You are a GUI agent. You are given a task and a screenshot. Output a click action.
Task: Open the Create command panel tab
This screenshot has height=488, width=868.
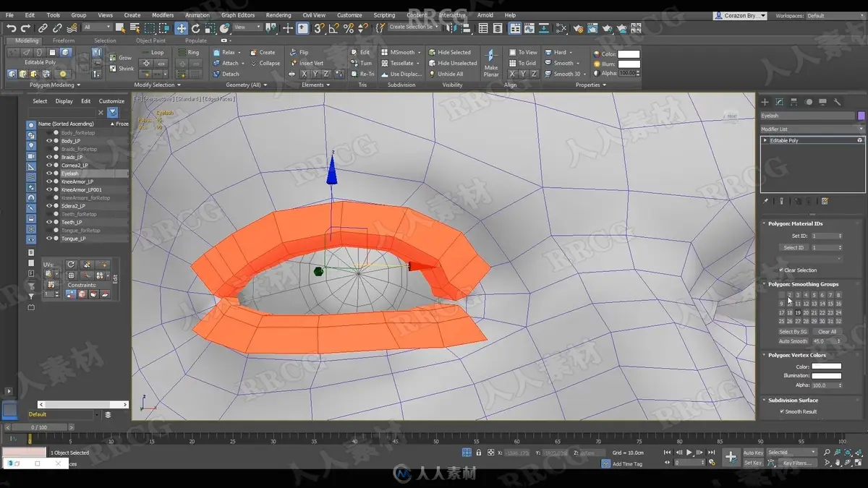coord(765,102)
